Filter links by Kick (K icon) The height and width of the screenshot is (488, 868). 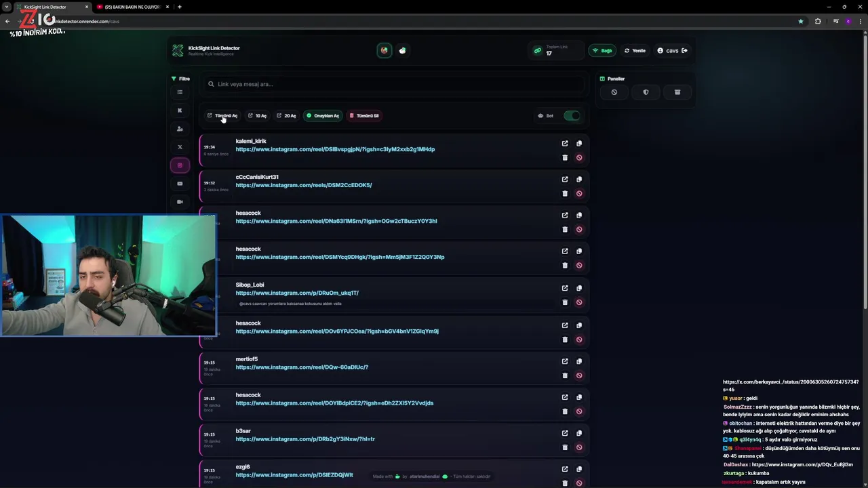180,110
